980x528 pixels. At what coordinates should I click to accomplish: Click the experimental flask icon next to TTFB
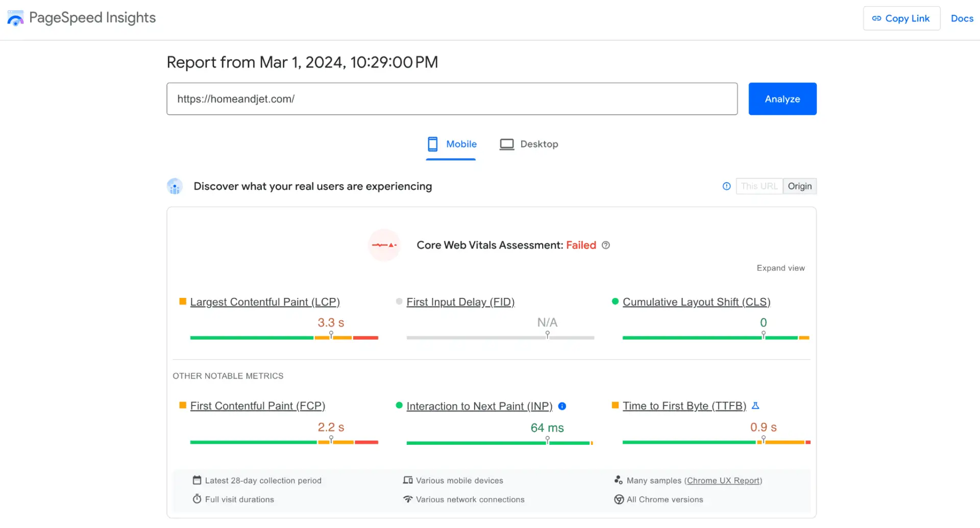tap(755, 406)
